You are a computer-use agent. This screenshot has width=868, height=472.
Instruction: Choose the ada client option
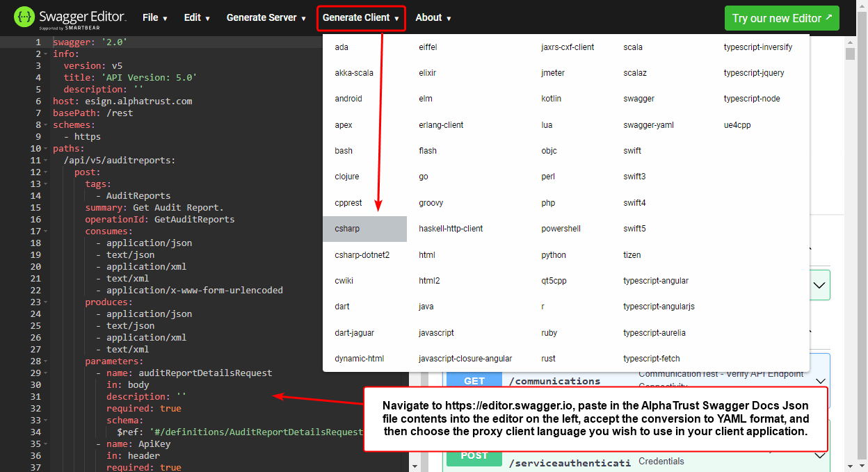[341, 47]
